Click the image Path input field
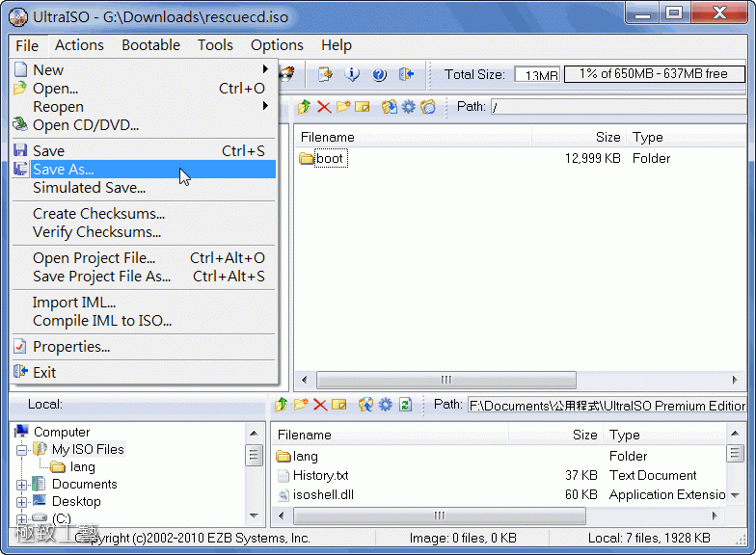Image resolution: width=756 pixels, height=555 pixels. 619,106
